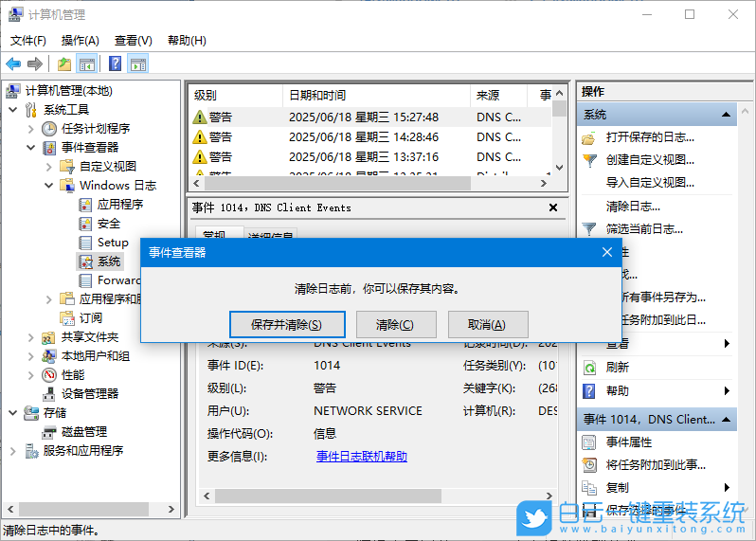This screenshot has height=541, width=756.
Task: Click the Performance (性能) icon
Action: [x=49, y=375]
